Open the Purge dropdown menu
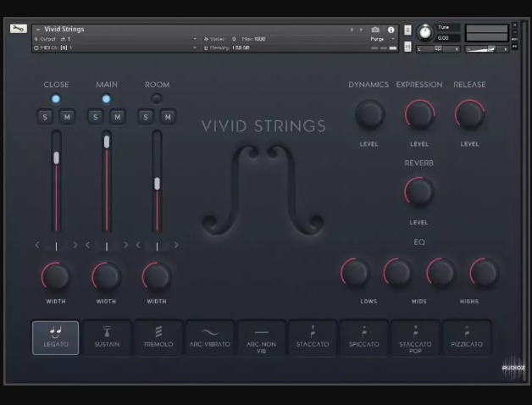Image resolution: width=532 pixels, height=405 pixels. pos(382,39)
